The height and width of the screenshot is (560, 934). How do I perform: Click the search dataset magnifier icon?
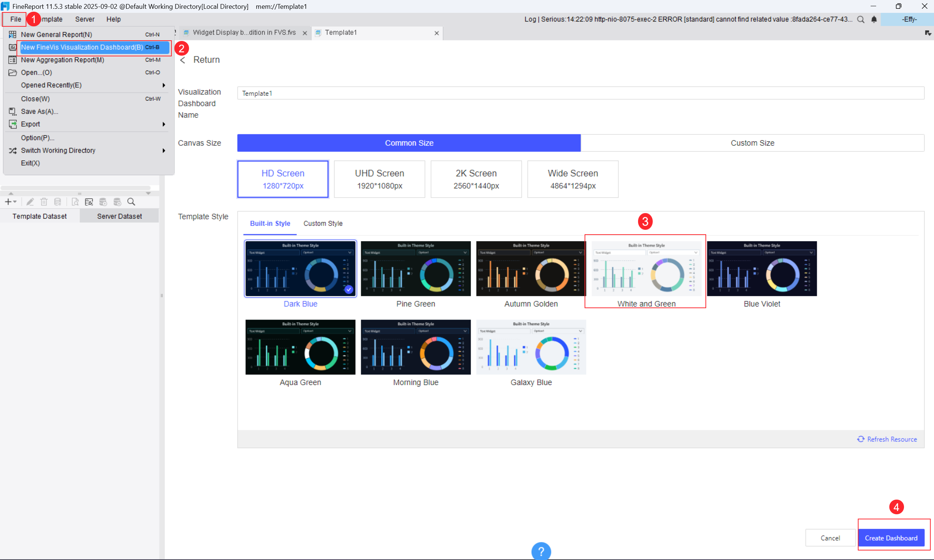(131, 202)
